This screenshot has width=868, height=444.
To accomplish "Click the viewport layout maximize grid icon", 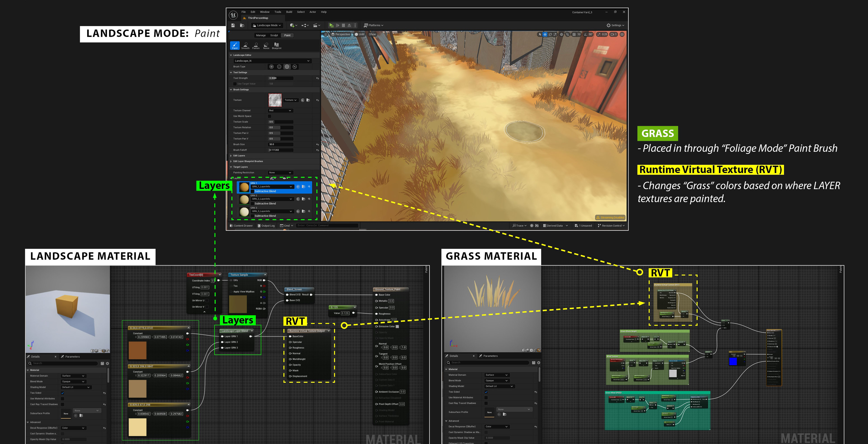I will [x=622, y=34].
